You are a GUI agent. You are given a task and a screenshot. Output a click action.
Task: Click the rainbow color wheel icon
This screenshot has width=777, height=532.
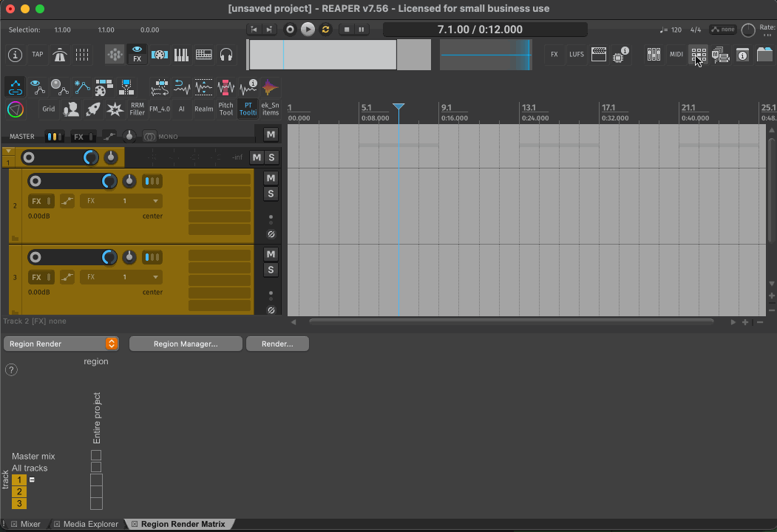[16, 109]
